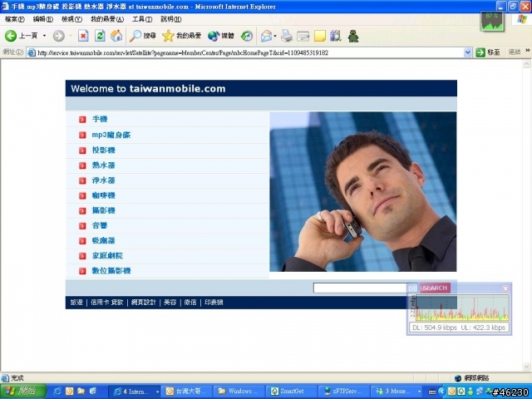This screenshot has width=532, height=399.
Task: Expand the 連結 links toolbar chevron
Action: coord(528,51)
